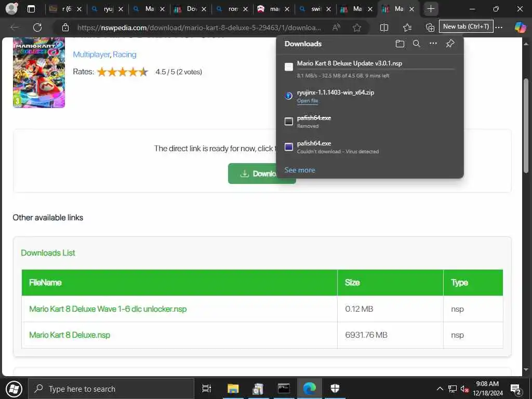Open More options ellipsis in Downloads panel

(433, 44)
